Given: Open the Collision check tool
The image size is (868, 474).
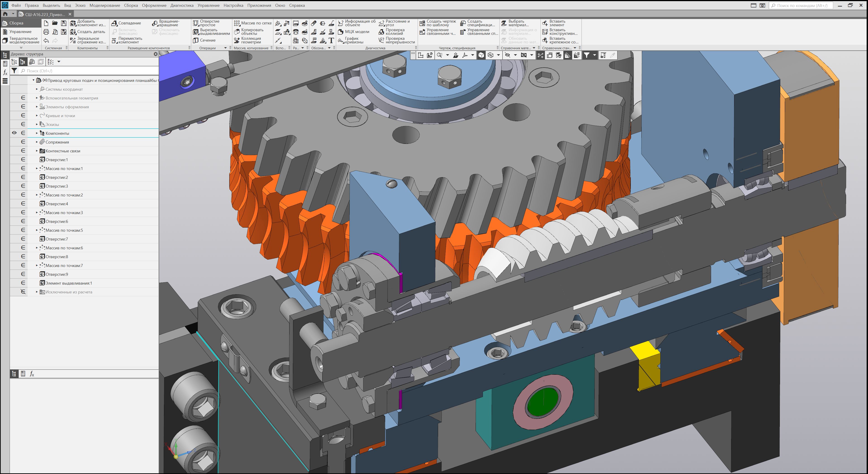Looking at the screenshot, I should [382, 32].
